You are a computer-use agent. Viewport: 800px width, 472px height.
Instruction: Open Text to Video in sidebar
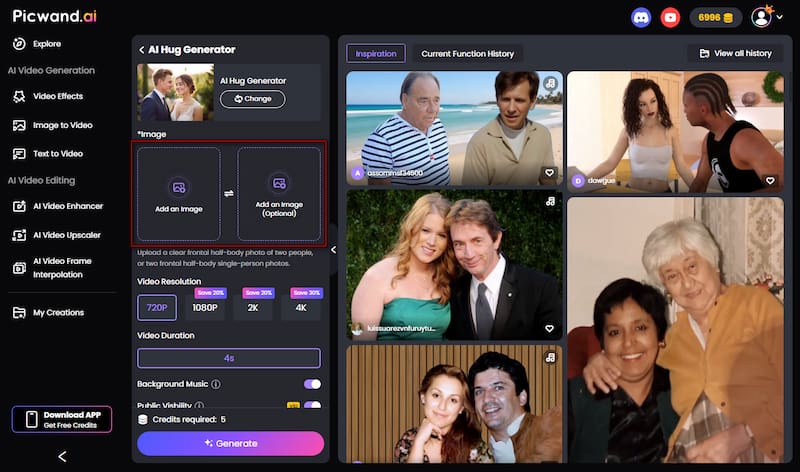coord(48,154)
